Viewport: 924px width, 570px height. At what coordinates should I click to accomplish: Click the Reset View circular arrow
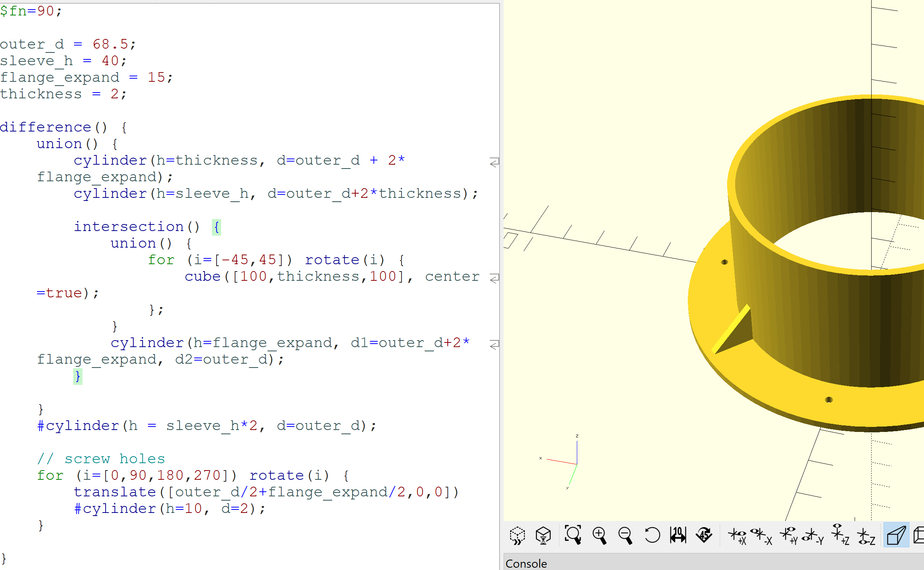(652, 535)
